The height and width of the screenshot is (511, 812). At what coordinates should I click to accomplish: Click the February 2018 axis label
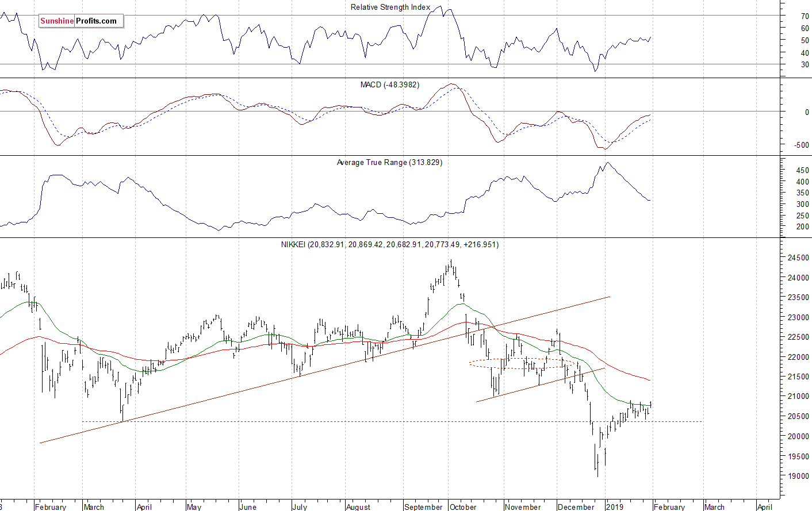coord(51,507)
